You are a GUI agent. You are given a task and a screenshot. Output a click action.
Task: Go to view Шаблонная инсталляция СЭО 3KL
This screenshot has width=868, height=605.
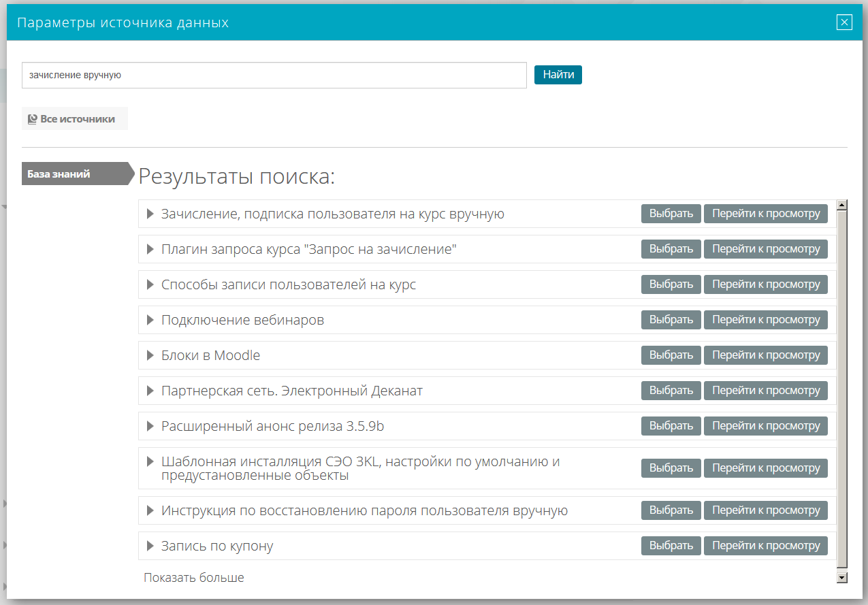point(766,468)
